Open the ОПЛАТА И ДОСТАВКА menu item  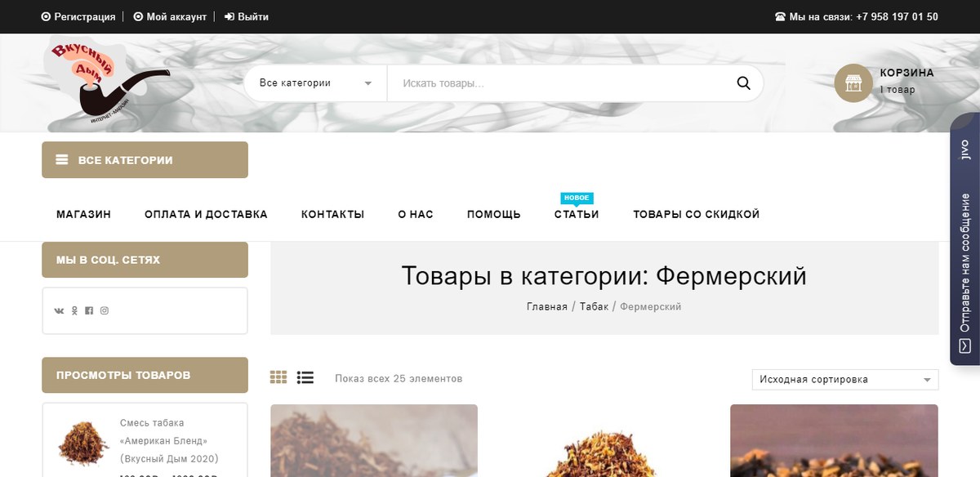click(x=206, y=214)
